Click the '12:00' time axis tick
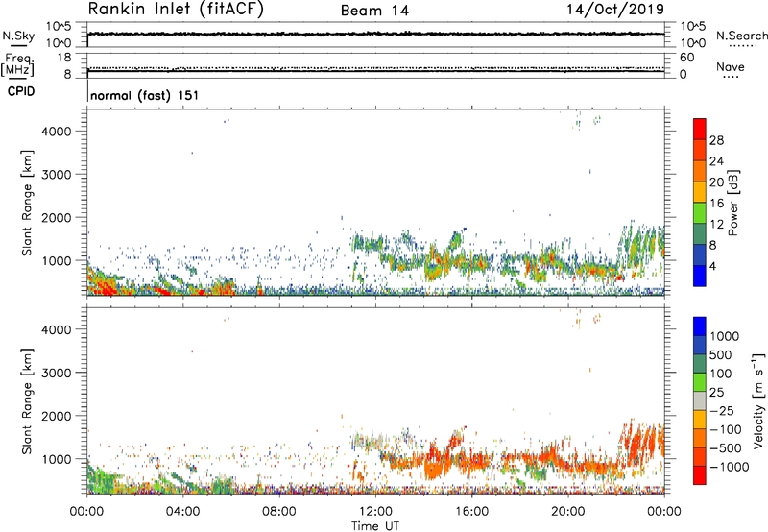The width and height of the screenshot is (768, 532). coord(375,512)
